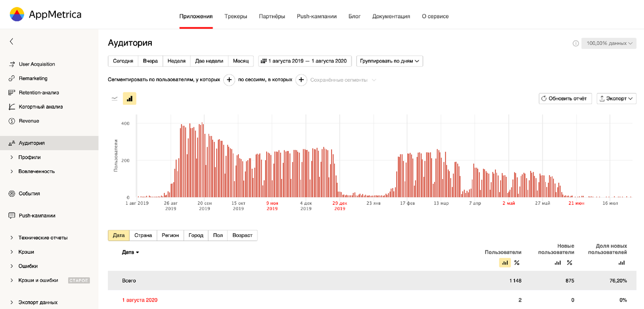Select Неделя period
The width and height of the screenshot is (644, 309).
(x=177, y=61)
